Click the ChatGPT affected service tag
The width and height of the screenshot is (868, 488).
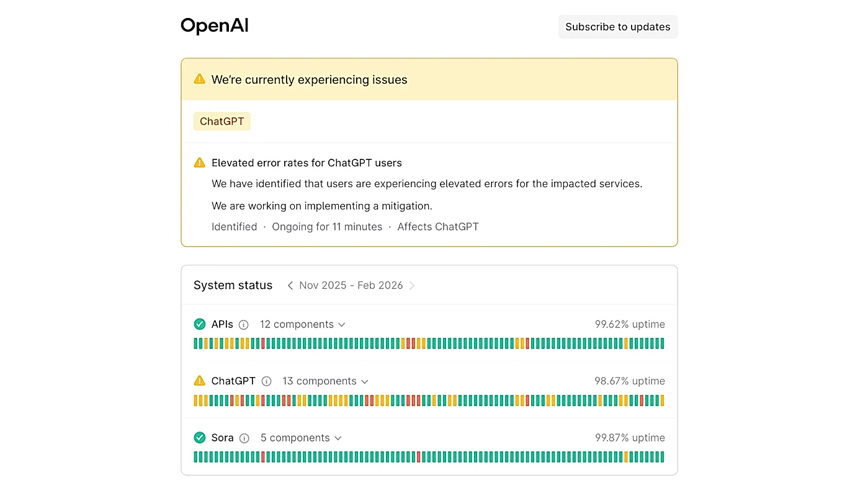(222, 122)
